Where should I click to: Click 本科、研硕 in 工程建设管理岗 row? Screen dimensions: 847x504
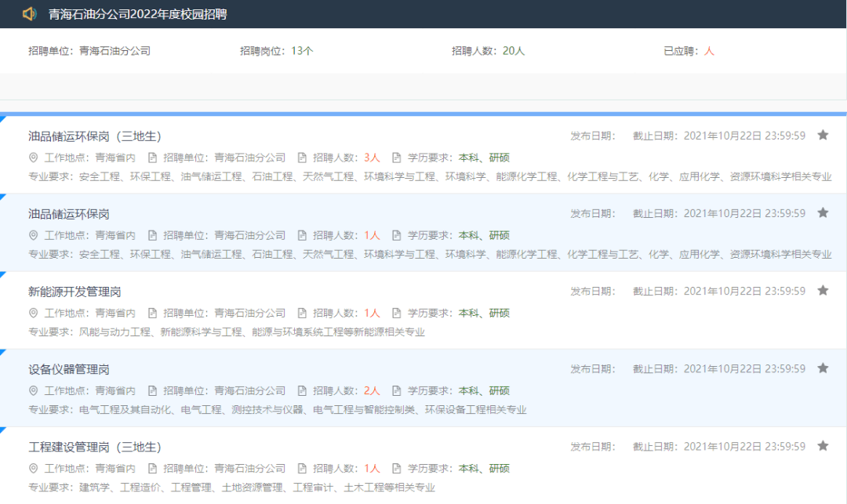pyautogui.click(x=484, y=469)
